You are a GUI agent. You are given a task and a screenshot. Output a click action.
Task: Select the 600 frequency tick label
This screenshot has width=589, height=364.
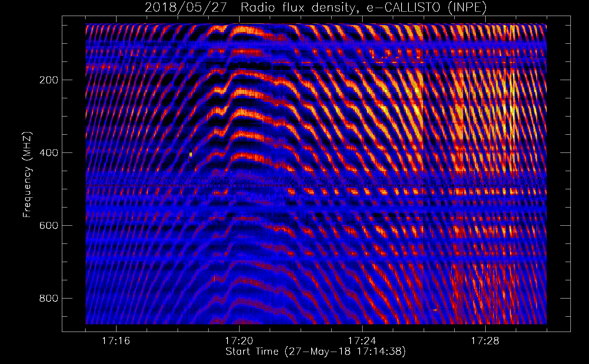tap(49, 226)
